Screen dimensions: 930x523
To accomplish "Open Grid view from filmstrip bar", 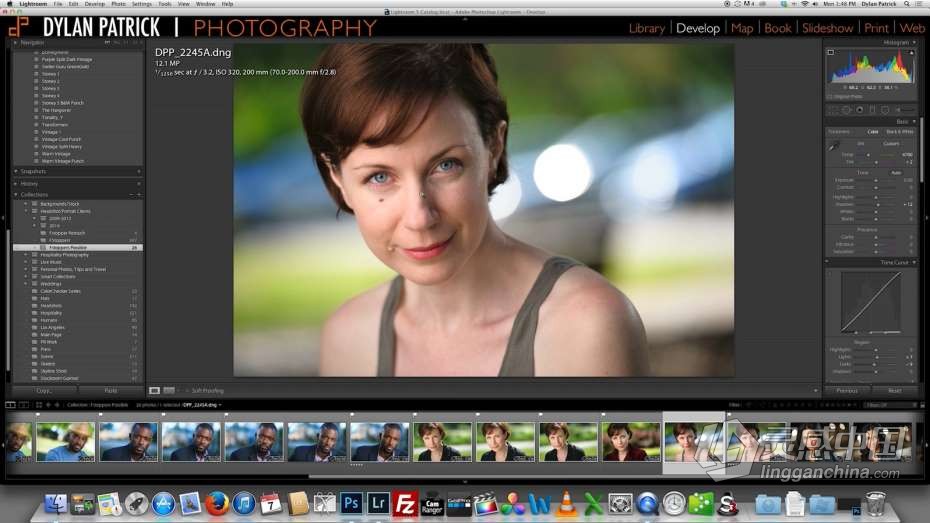I will [x=39, y=404].
